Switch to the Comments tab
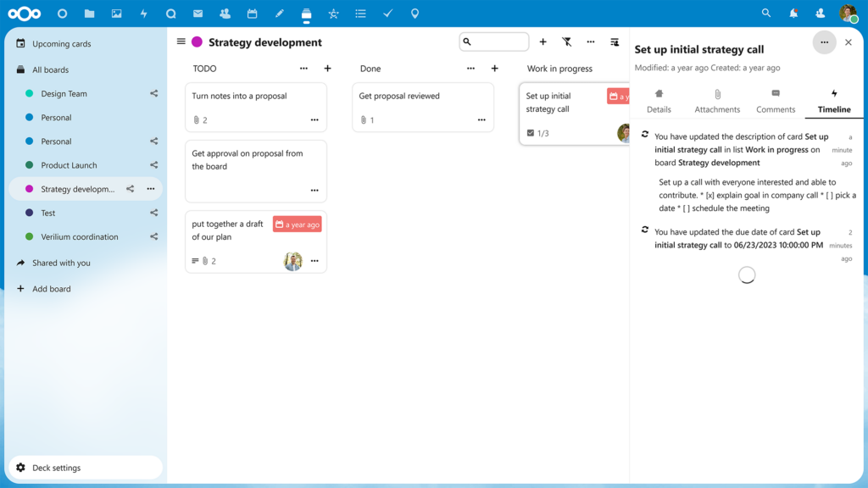The height and width of the screenshot is (488, 868). [x=776, y=101]
